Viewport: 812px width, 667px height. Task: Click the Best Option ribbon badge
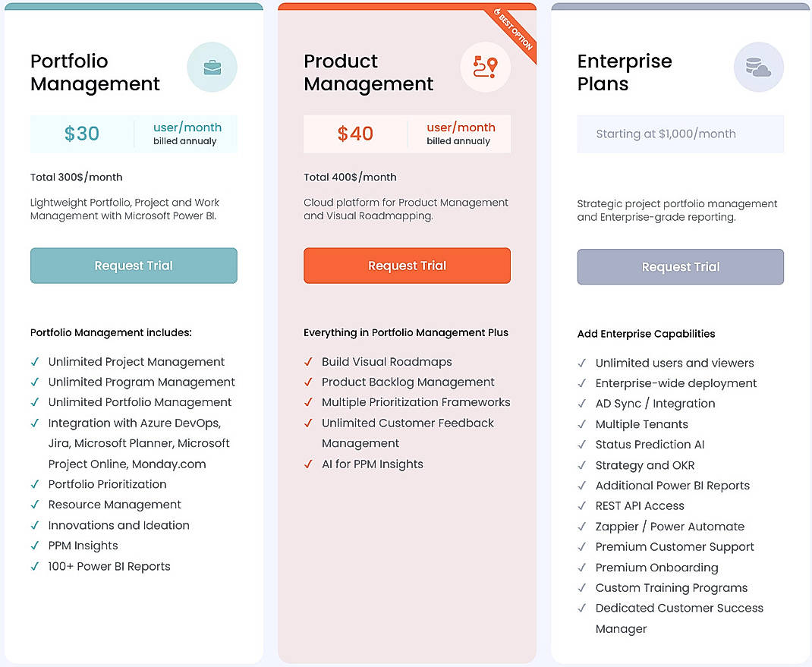510,27
